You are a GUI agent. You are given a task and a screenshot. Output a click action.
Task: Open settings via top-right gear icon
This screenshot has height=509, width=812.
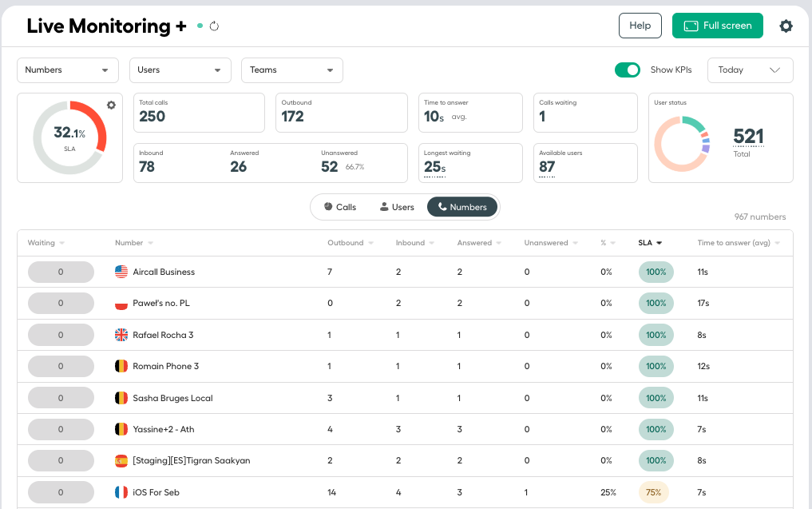[x=786, y=26]
